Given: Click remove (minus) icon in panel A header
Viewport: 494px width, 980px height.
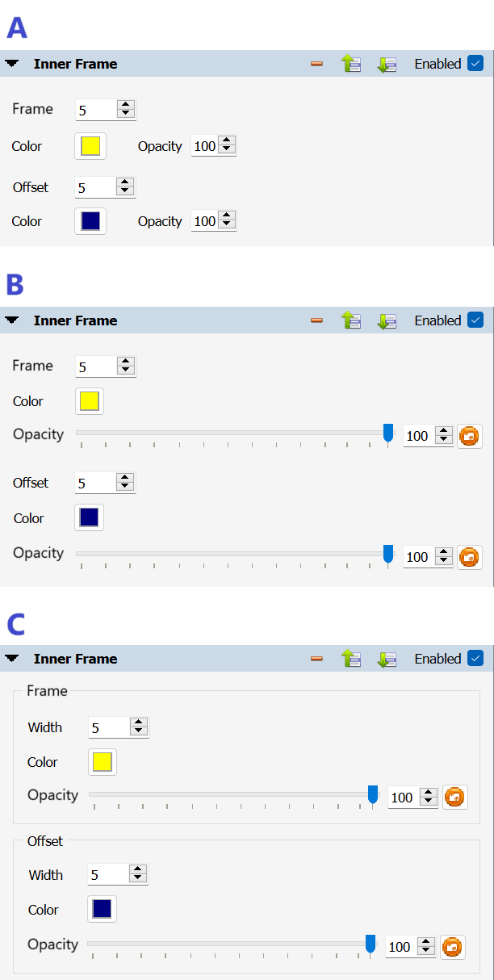Looking at the screenshot, I should [316, 65].
